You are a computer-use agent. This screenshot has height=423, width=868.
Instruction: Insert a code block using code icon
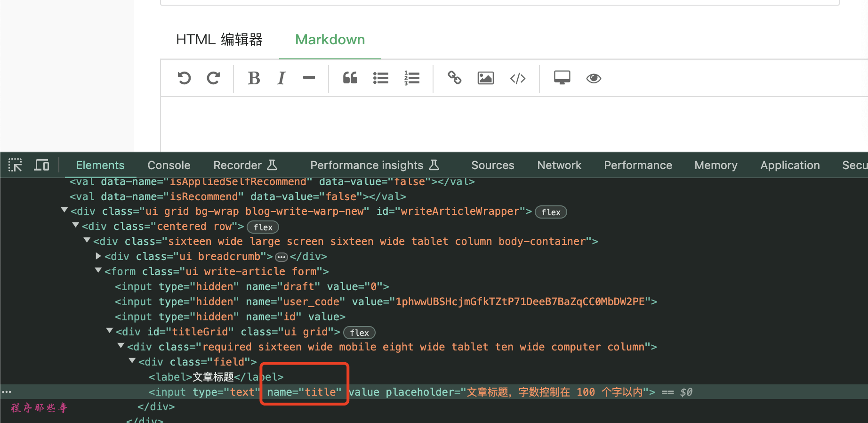tap(517, 78)
